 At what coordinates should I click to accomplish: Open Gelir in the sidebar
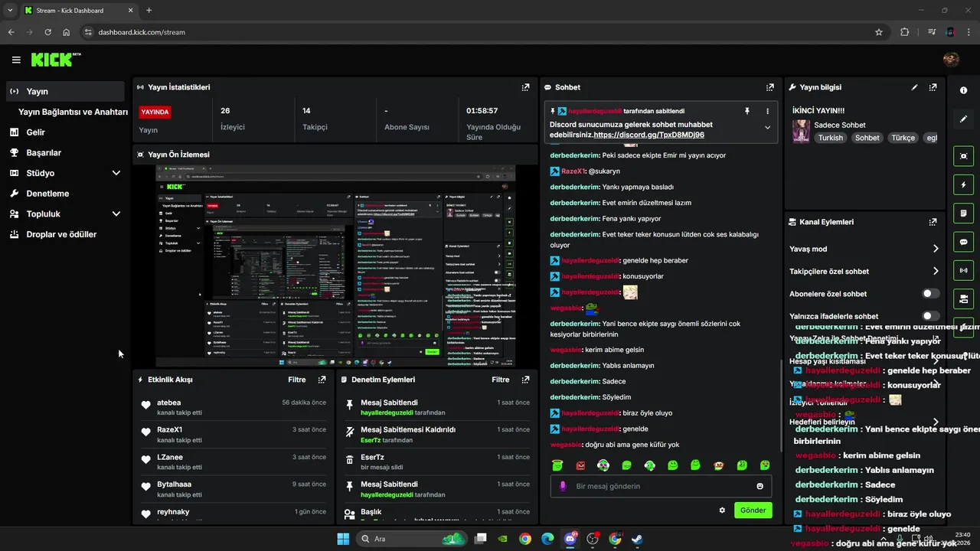coord(65,132)
